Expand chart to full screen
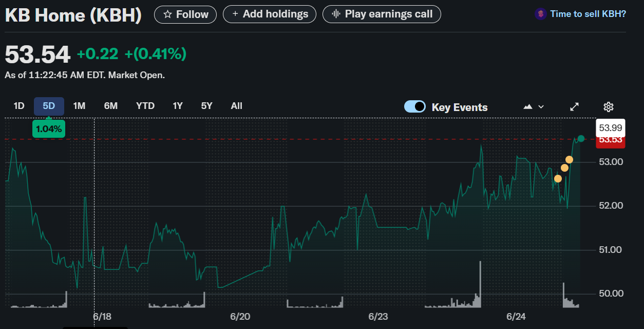Screen dimensions: 644x329 click(x=575, y=107)
